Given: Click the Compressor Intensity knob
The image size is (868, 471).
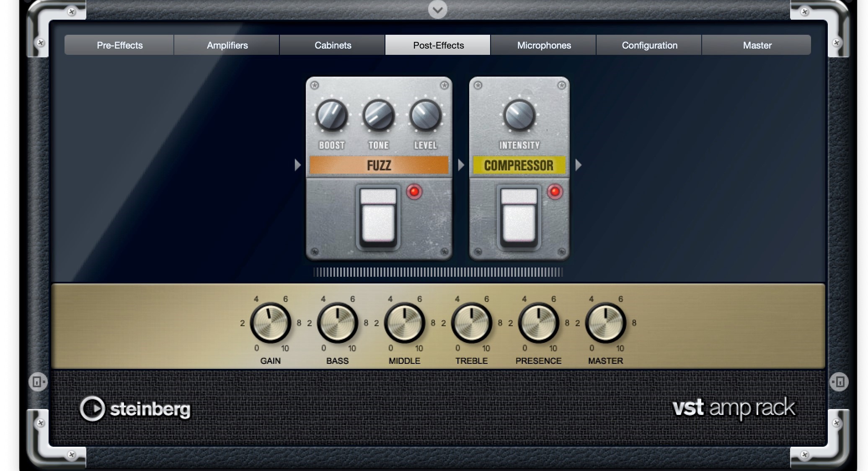Looking at the screenshot, I should pyautogui.click(x=519, y=115).
